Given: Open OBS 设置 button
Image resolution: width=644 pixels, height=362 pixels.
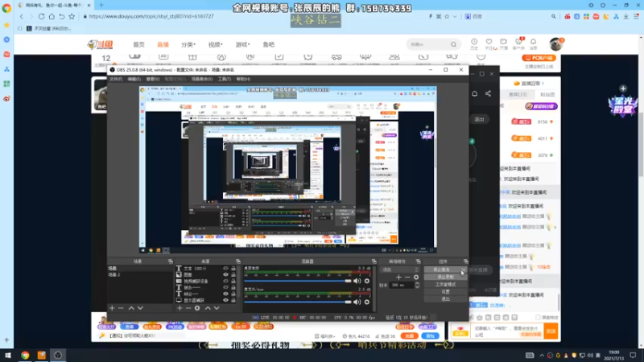Looking at the screenshot, I should coord(445,292).
